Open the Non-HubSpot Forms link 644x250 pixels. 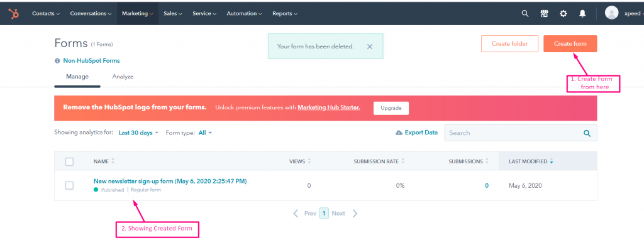pos(91,61)
